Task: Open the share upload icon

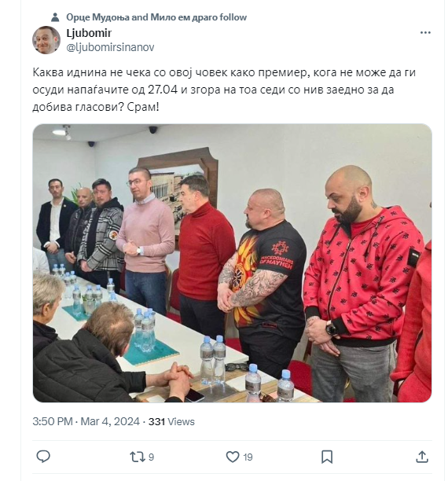Action: pos(422,457)
